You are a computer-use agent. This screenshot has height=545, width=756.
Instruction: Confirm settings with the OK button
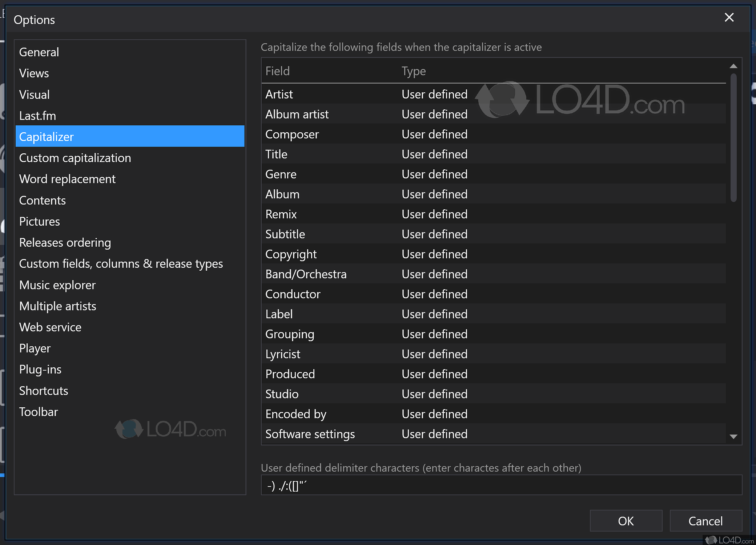pyautogui.click(x=626, y=521)
